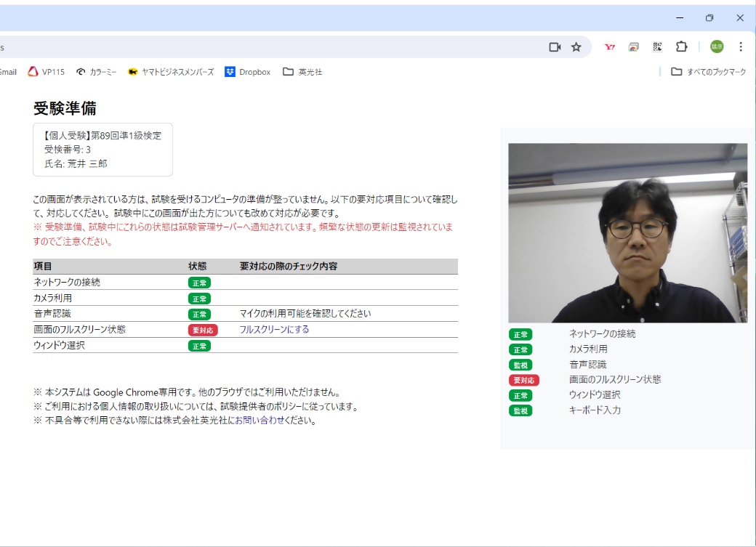Click 正常 badge beside ウィンドウ選択 under webcam
The height and width of the screenshot is (547, 756).
click(x=520, y=396)
